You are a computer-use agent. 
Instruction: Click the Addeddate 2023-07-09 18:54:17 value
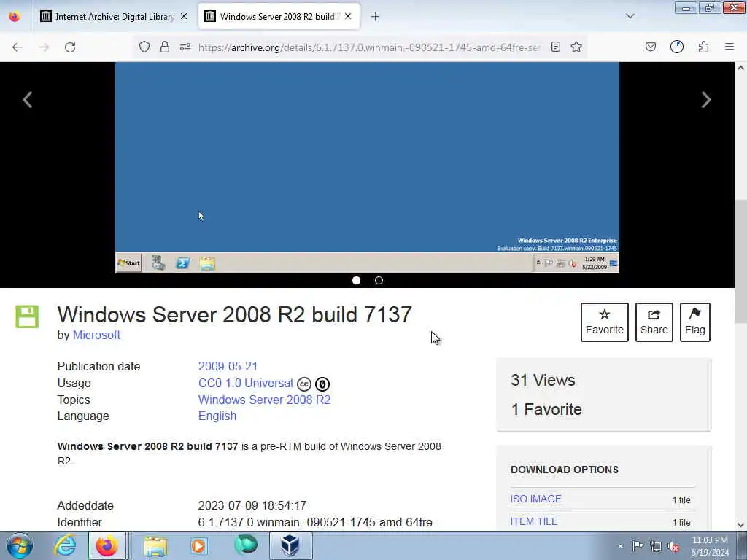pos(252,505)
